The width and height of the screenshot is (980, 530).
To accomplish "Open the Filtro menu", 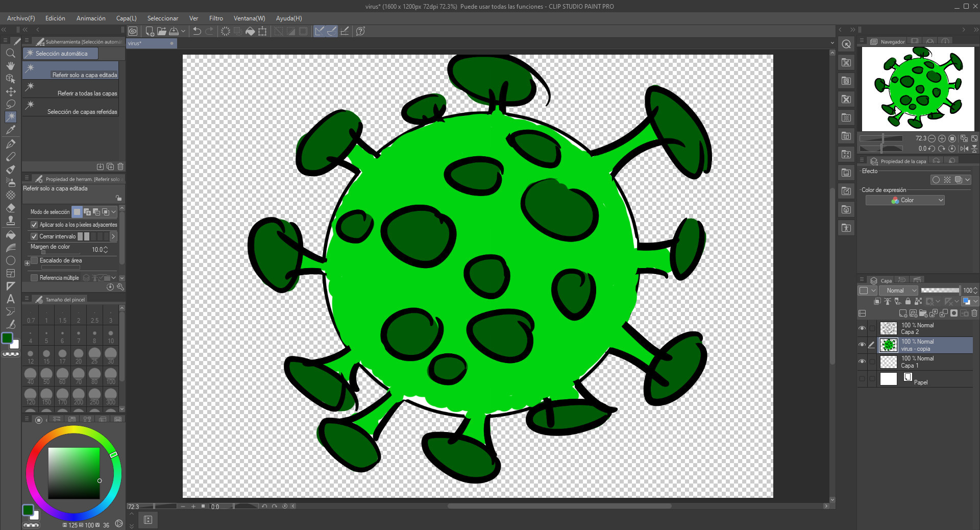I will [216, 18].
